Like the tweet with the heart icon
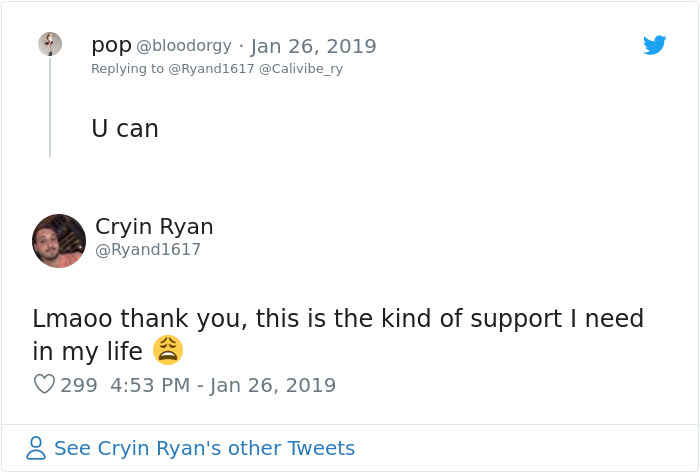 point(44,384)
